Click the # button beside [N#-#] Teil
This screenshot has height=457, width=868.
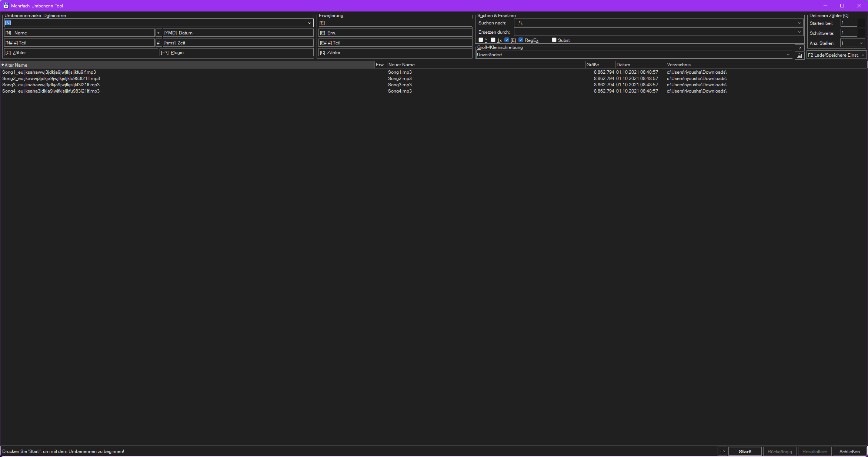[158, 43]
